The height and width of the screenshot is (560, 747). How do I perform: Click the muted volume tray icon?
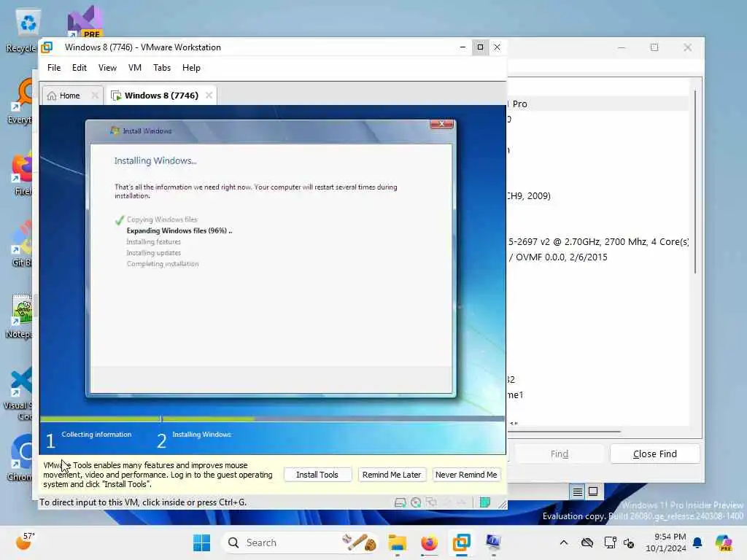tap(628, 542)
